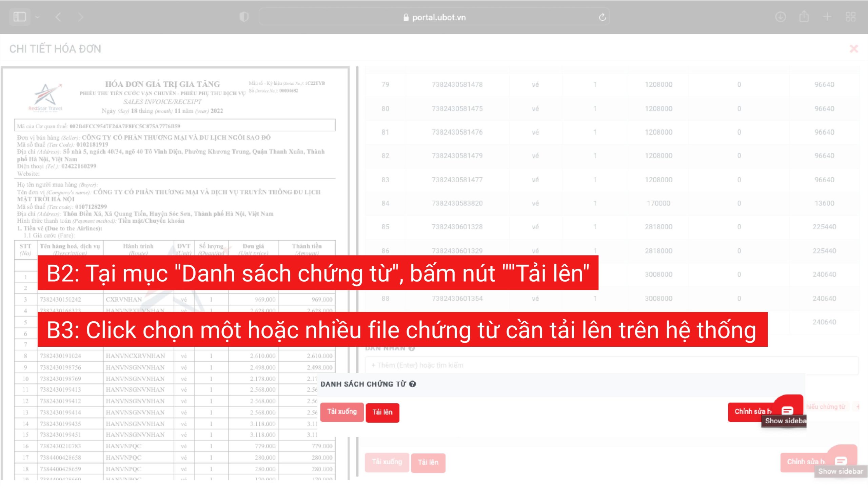Click help icon beside Danh sách chứng từ
Image resolution: width=868 pixels, height=488 pixels.
pos(412,384)
